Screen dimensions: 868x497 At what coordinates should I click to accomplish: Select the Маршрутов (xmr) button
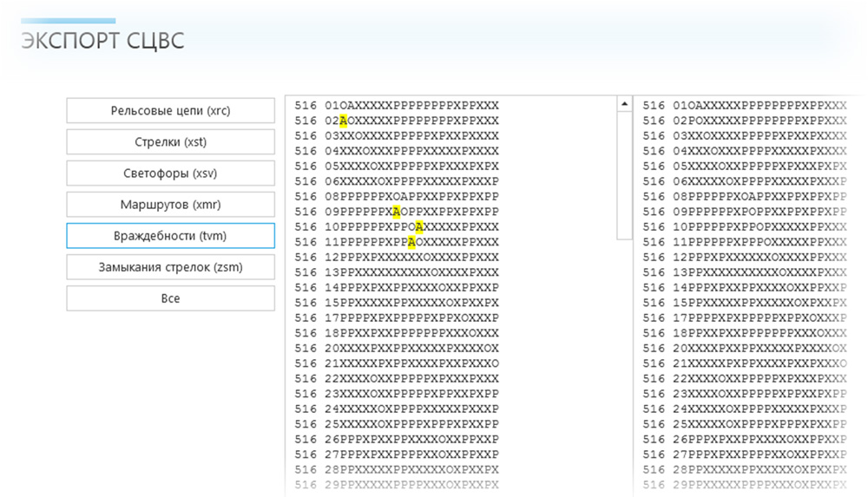(170, 205)
